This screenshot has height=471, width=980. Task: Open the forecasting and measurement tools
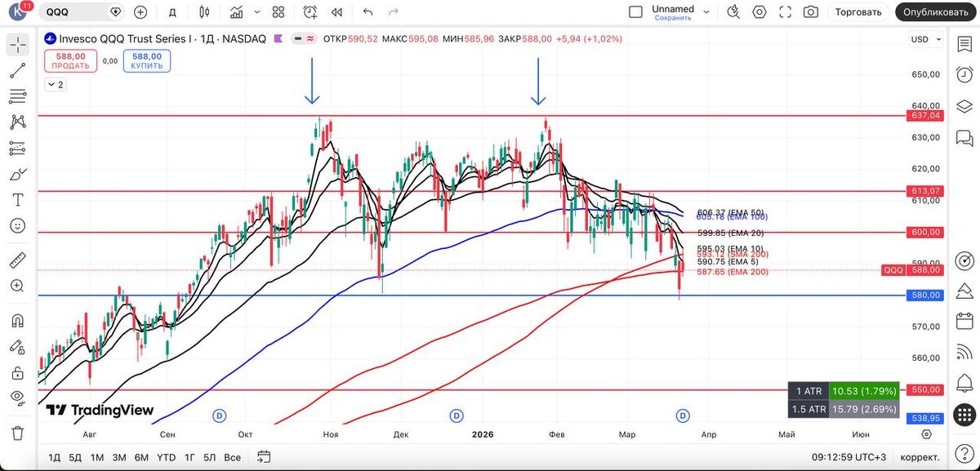pyautogui.click(x=17, y=149)
